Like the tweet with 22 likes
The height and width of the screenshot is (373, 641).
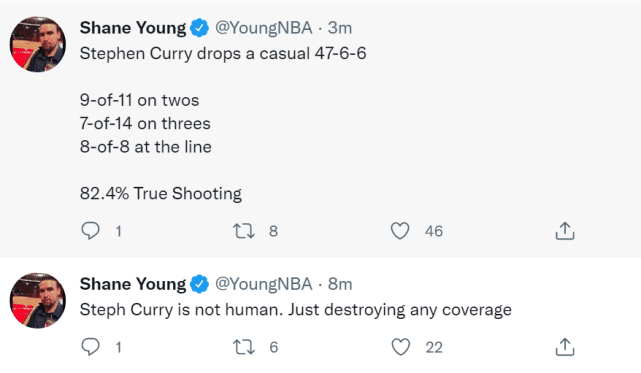401,347
